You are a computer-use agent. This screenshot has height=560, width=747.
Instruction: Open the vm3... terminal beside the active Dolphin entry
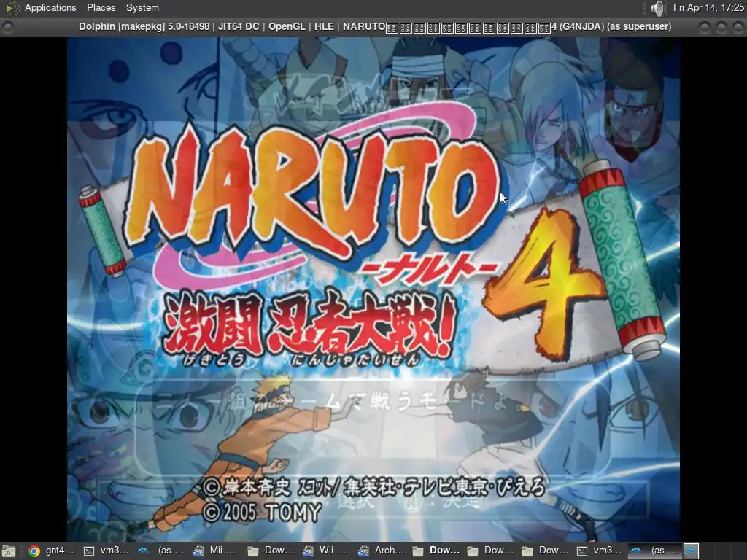coord(600,551)
